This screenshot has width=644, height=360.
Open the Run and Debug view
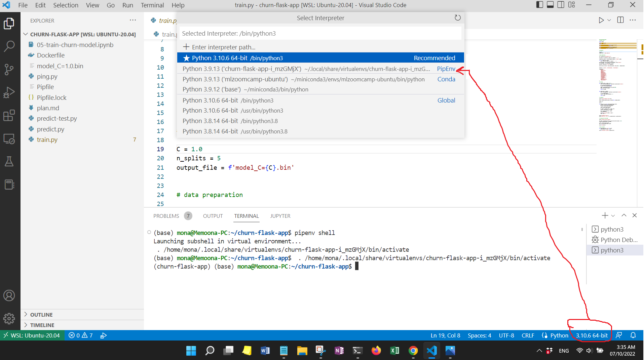[9, 92]
